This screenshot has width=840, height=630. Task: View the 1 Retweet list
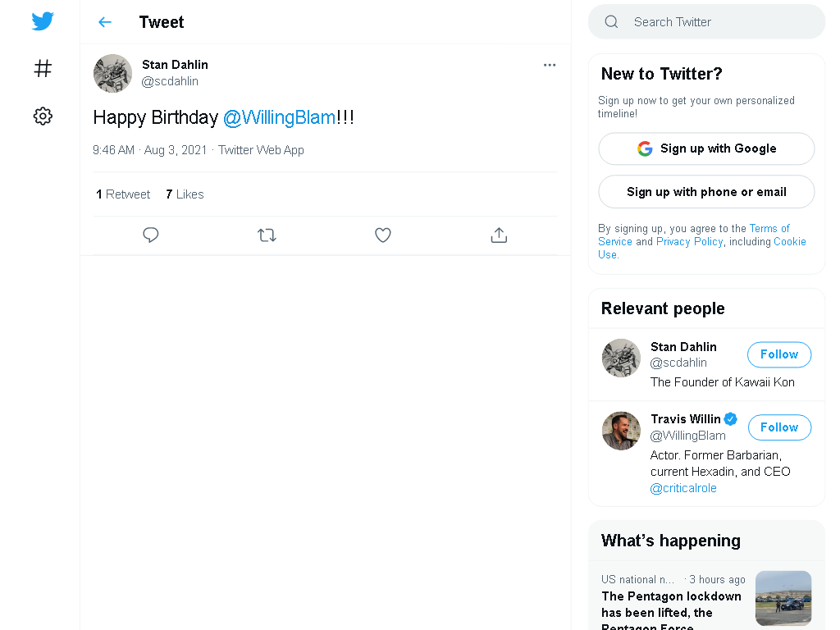point(123,194)
